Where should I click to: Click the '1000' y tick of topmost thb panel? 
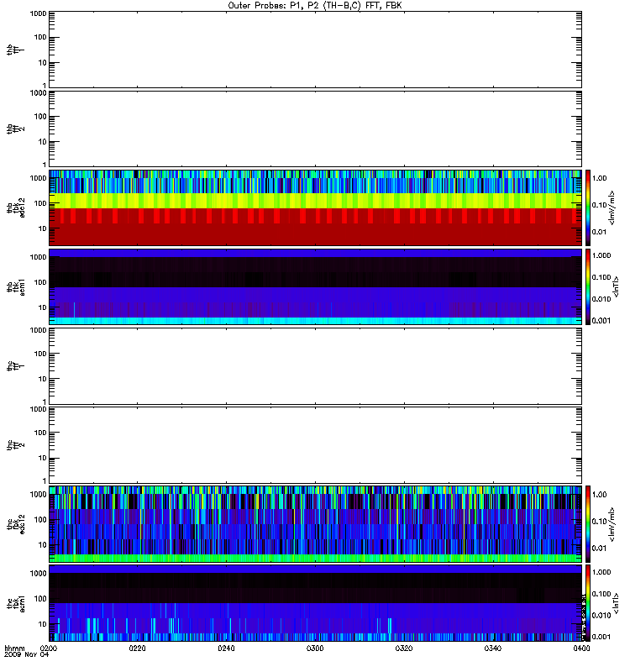(x=38, y=13)
